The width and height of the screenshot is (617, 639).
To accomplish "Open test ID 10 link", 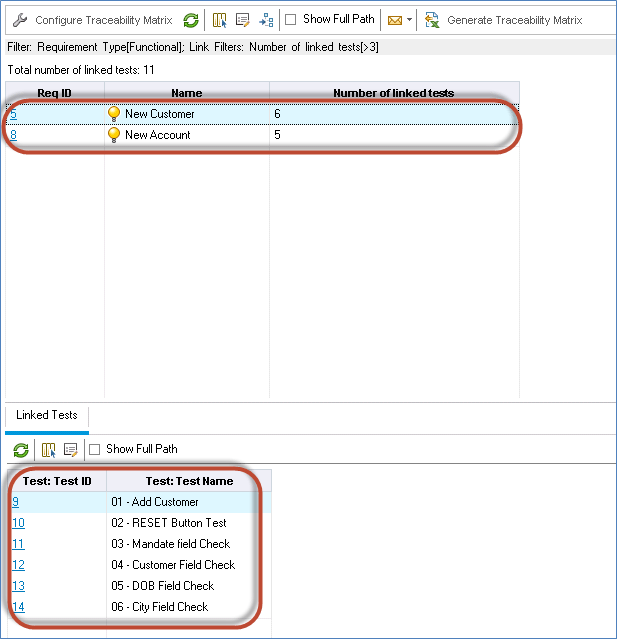I will point(18,523).
